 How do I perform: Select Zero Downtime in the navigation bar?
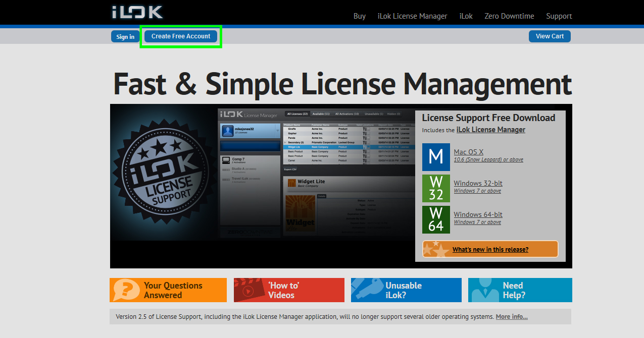pos(509,16)
